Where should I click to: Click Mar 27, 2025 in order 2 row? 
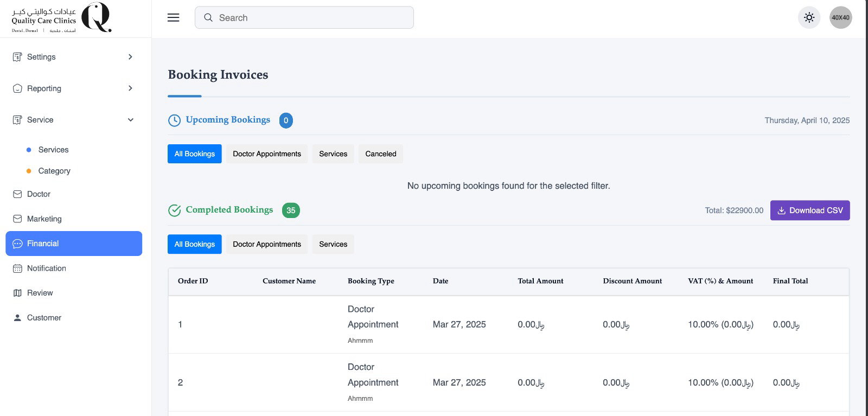459,382
